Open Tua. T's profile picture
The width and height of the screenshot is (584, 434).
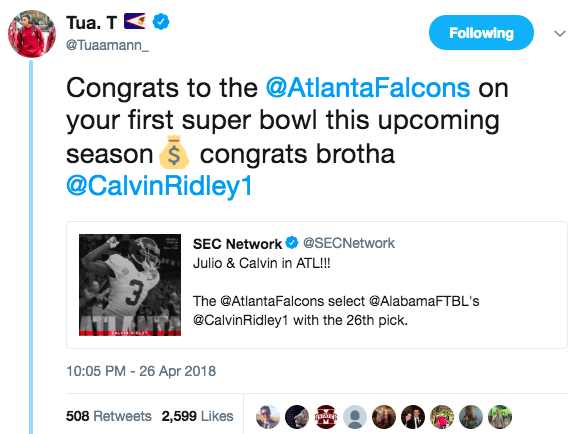[x=32, y=34]
